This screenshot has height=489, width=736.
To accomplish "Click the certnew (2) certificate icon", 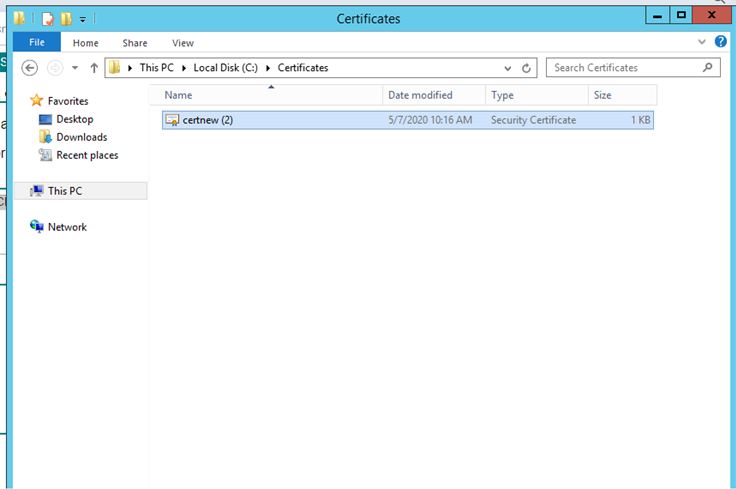I will [x=172, y=120].
